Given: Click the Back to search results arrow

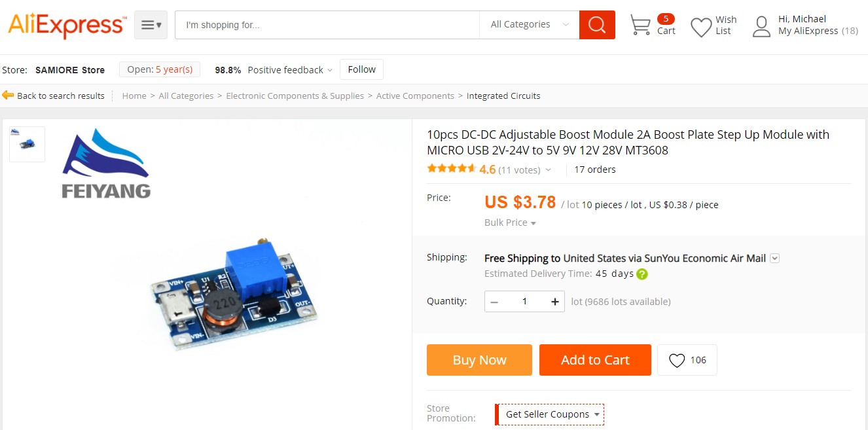Looking at the screenshot, I should (8, 95).
